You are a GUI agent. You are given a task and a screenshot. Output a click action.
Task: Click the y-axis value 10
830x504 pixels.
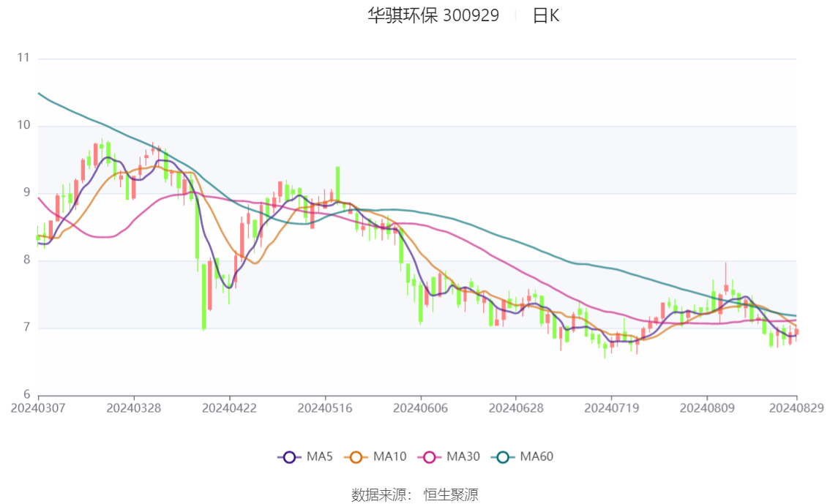[x=23, y=125]
